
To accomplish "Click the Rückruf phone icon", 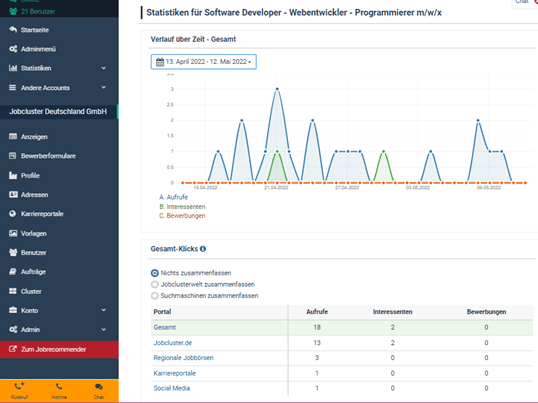I will tap(19, 386).
